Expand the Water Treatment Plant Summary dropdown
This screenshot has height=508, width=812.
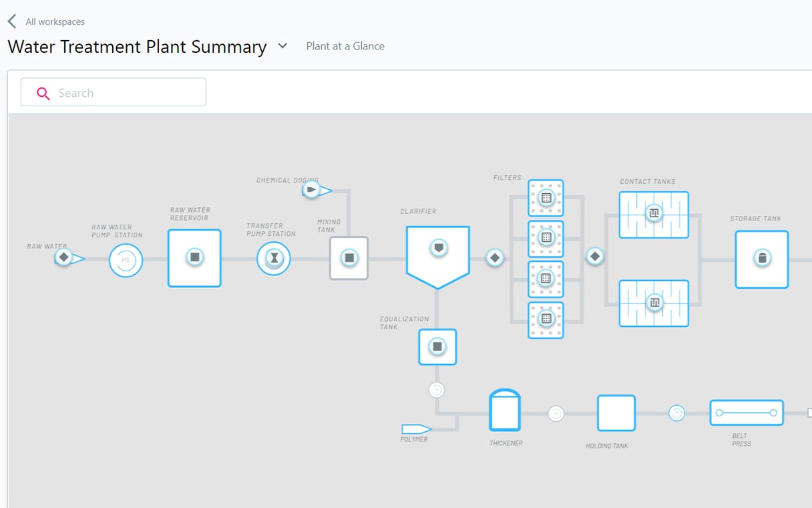282,46
